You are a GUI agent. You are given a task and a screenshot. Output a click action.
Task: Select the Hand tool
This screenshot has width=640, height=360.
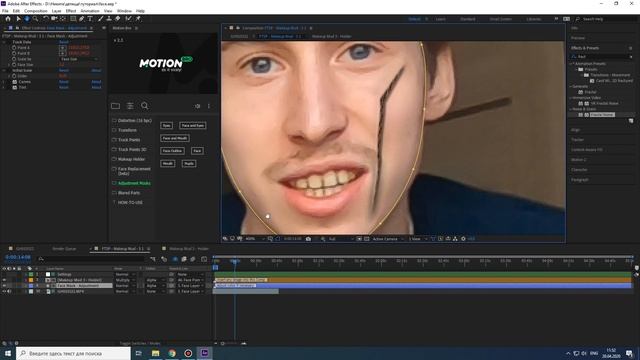[x=27, y=19]
